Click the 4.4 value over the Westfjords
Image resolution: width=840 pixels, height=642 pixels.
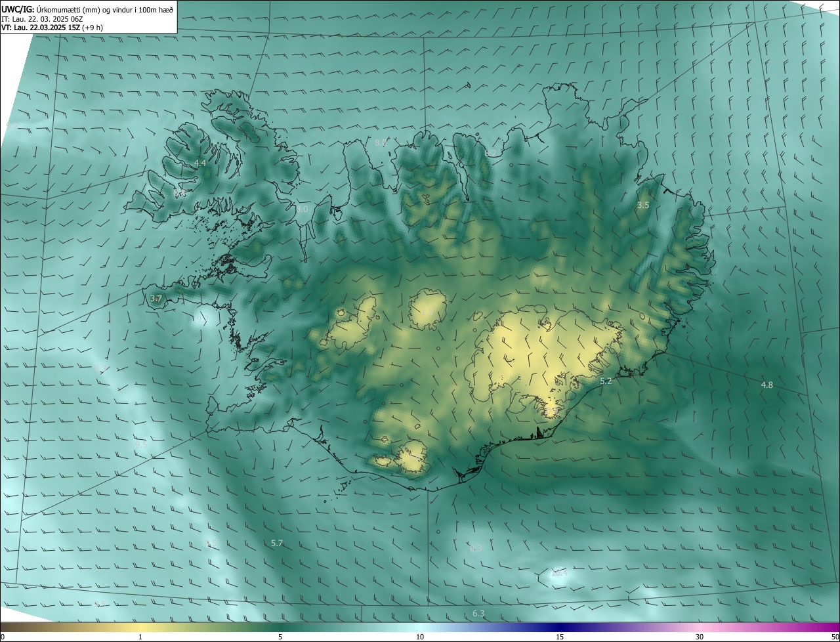point(200,163)
